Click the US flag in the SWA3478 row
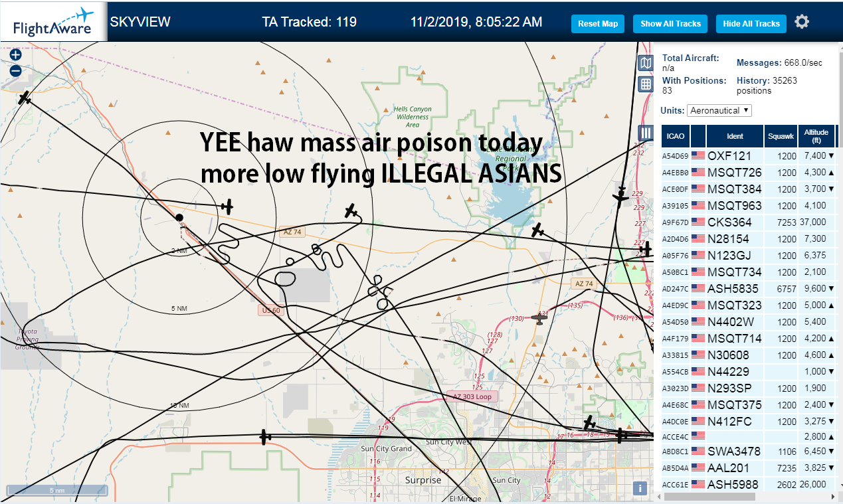Screen dimensions: 843x504 [698, 452]
